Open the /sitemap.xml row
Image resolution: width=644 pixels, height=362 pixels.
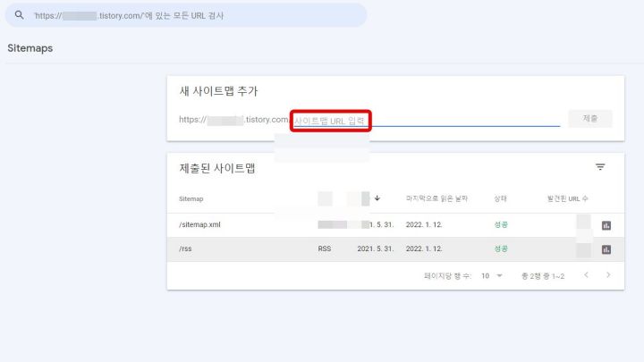(x=395, y=225)
